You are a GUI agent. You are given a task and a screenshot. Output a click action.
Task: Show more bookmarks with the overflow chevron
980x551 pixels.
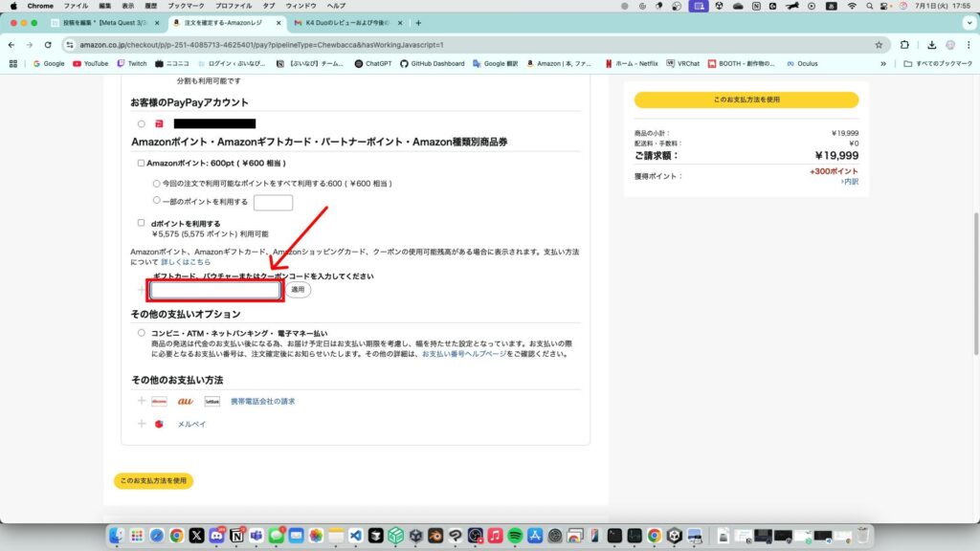pyautogui.click(x=883, y=64)
